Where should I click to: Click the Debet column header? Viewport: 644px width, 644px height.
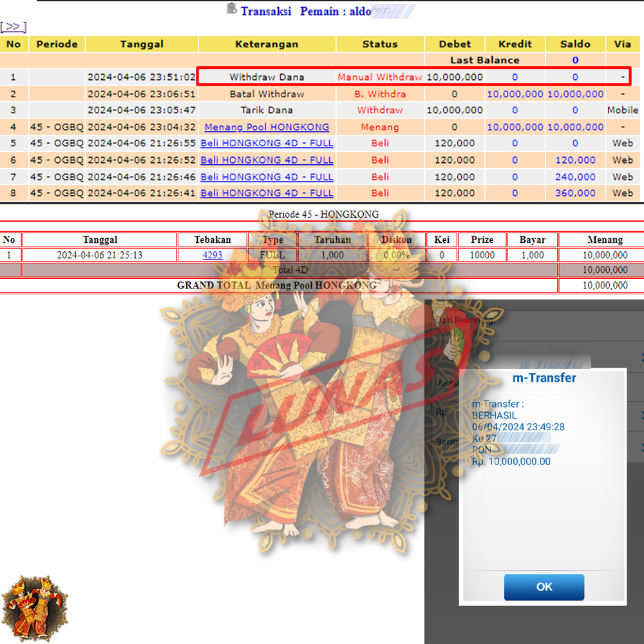click(x=455, y=44)
